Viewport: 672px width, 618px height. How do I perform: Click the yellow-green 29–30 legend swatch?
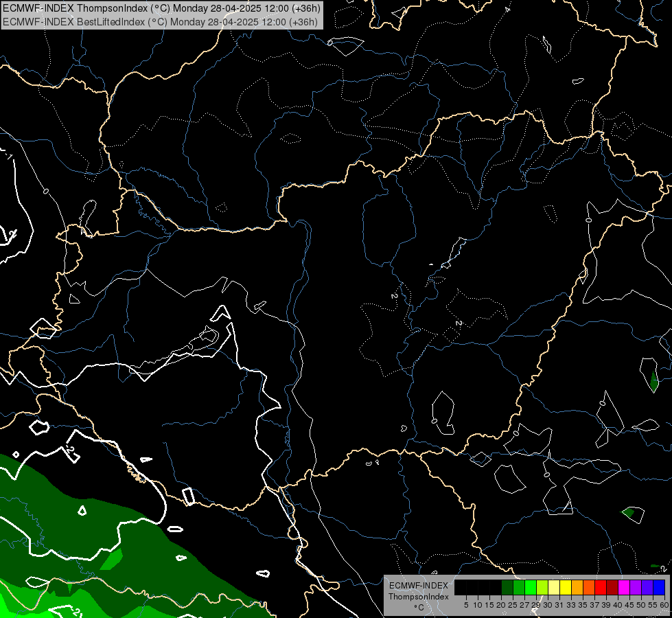point(542,587)
